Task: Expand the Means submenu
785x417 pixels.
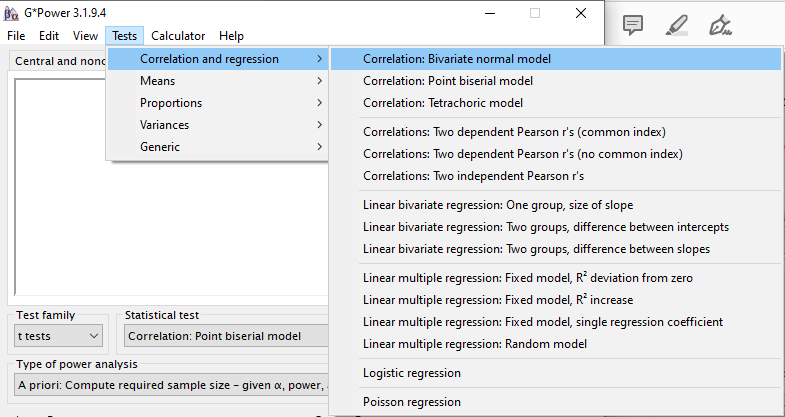Action: point(218,81)
